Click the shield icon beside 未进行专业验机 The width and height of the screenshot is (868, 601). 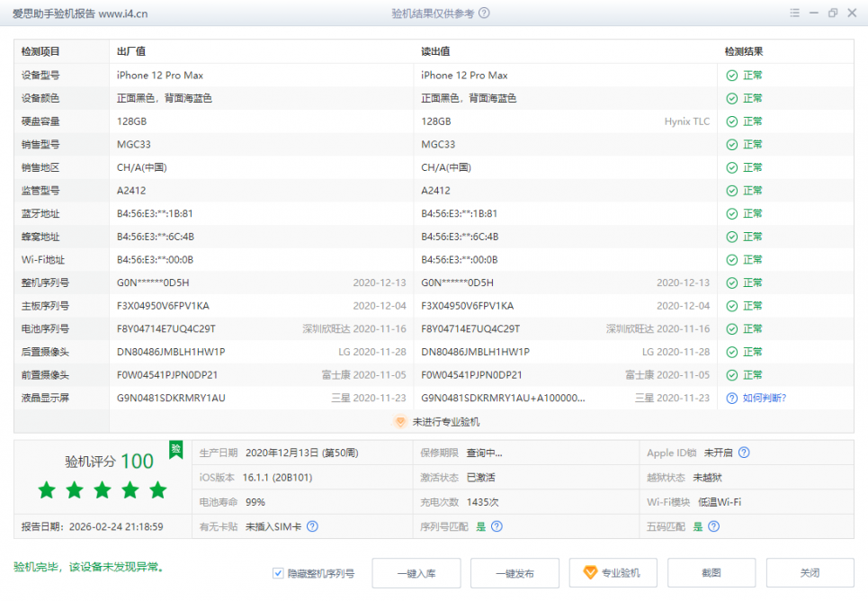pos(401,421)
